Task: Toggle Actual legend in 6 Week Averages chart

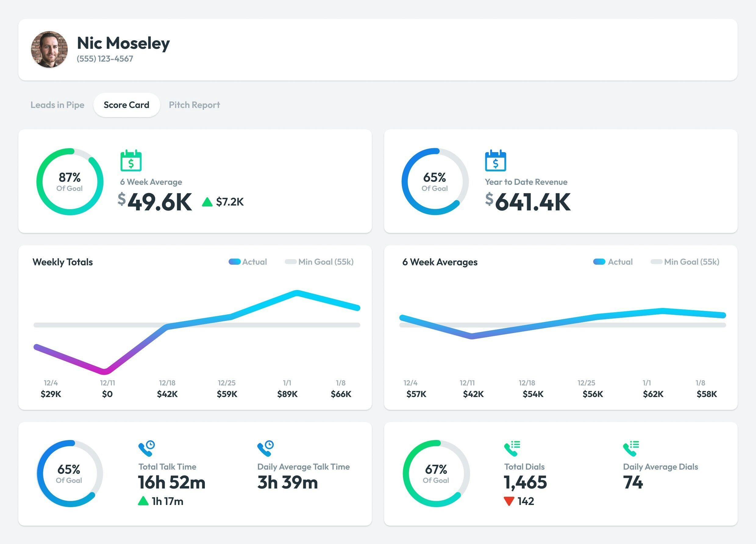Action: tap(613, 262)
